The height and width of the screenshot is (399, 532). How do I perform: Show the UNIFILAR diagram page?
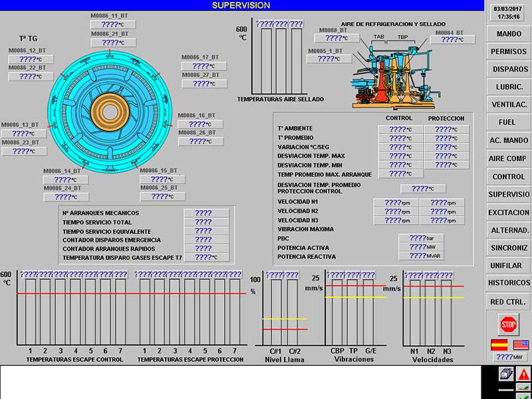(508, 265)
